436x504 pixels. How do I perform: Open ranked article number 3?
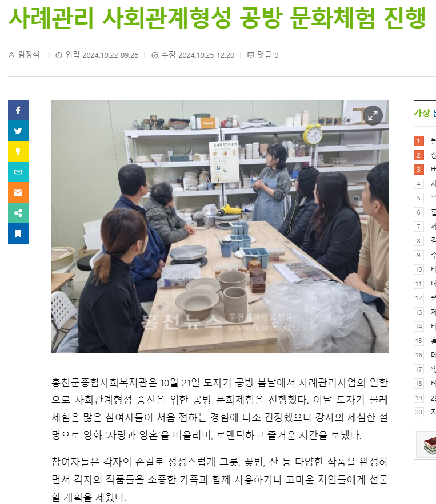tap(425, 170)
